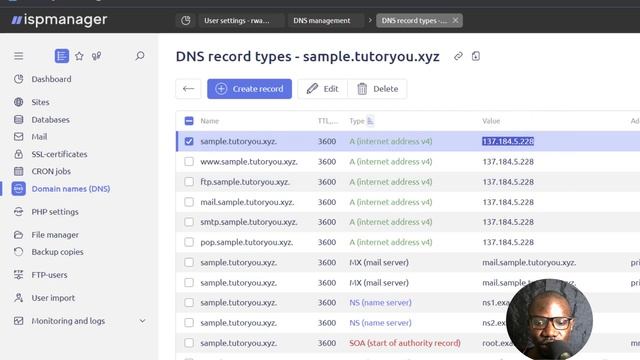Click the SOA (start of authority record) type
This screenshot has height=360, width=640.
tap(404, 343)
